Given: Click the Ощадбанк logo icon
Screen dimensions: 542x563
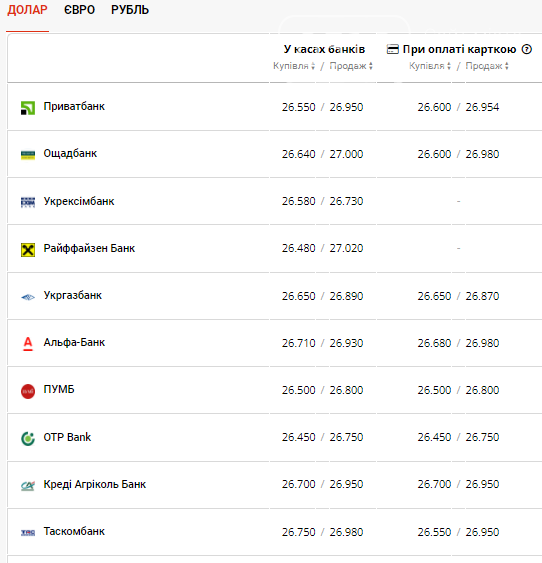Looking at the screenshot, I should pyautogui.click(x=28, y=155).
